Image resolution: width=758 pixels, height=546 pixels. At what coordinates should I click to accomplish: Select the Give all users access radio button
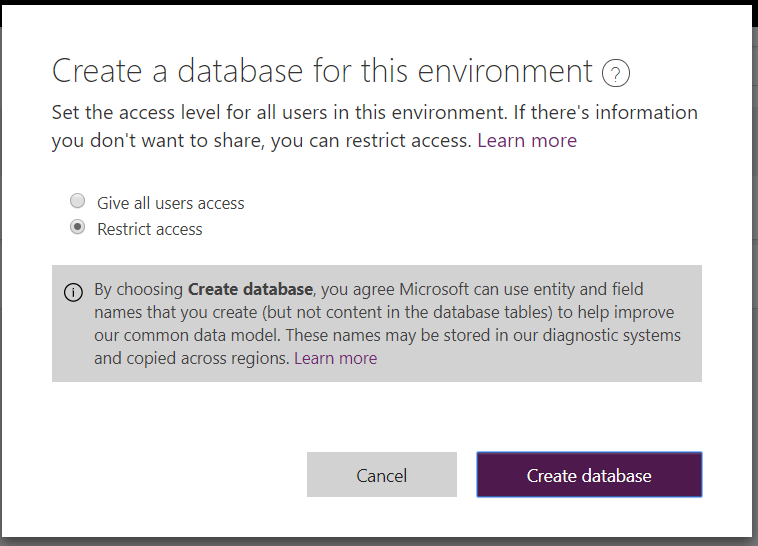pos(77,201)
